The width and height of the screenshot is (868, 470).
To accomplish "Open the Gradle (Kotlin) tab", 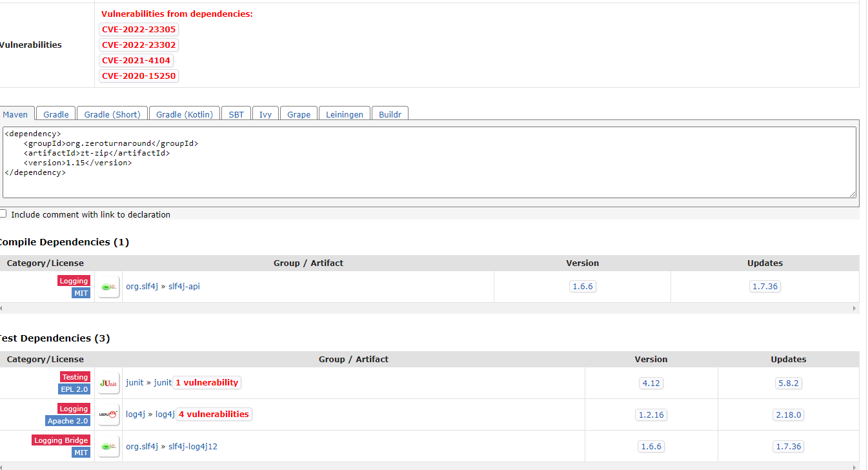I will coord(185,114).
